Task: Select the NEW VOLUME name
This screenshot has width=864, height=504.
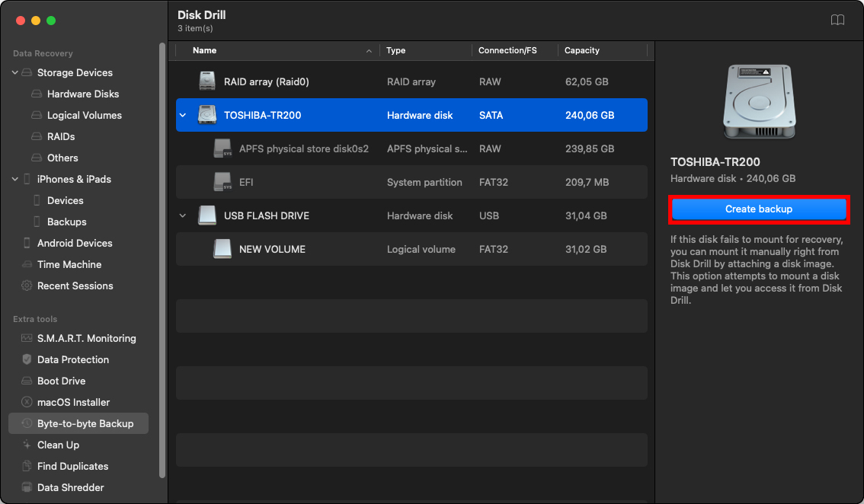Action: (272, 249)
